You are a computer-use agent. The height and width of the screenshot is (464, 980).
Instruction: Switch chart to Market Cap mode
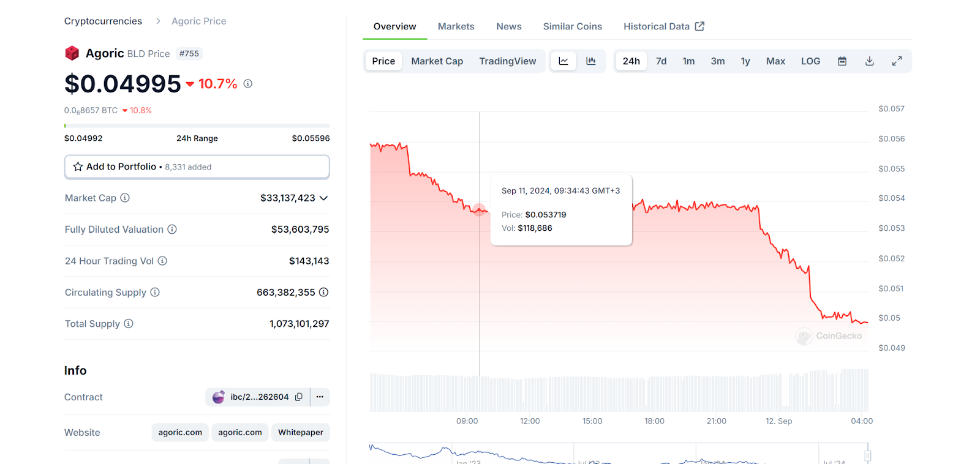(437, 61)
